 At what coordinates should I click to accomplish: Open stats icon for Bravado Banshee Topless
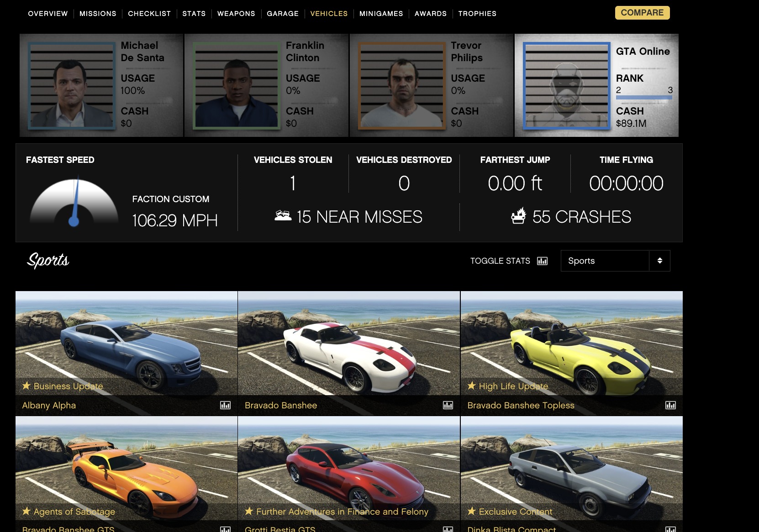pos(670,405)
